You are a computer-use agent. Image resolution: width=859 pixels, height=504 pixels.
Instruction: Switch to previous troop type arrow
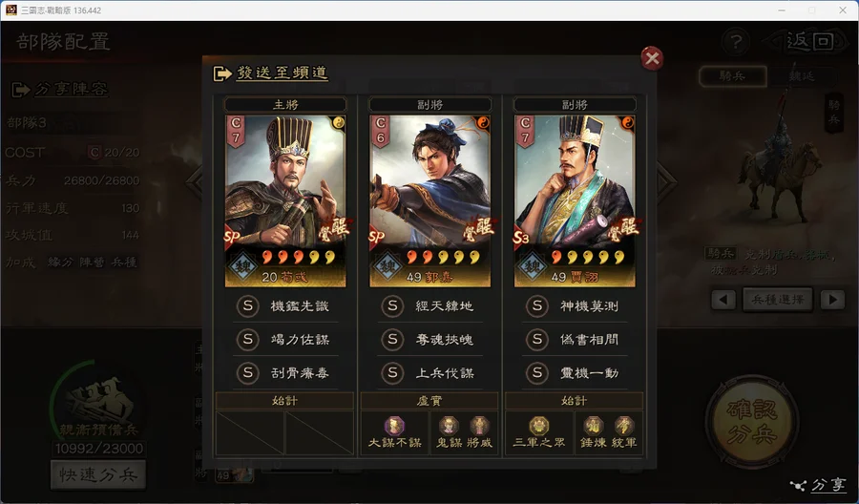pos(723,300)
